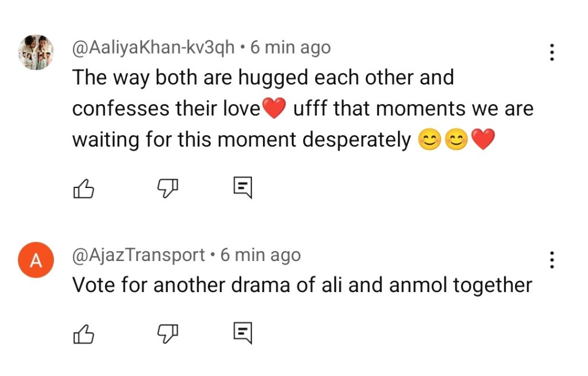Go to the @AjazTransport channel via username
The image size is (588, 376).
(x=138, y=255)
